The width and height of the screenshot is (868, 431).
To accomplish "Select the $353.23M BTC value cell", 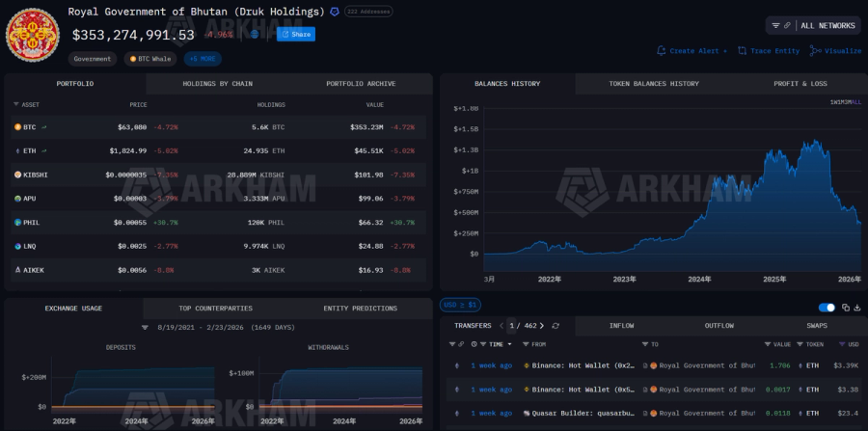I will [366, 127].
